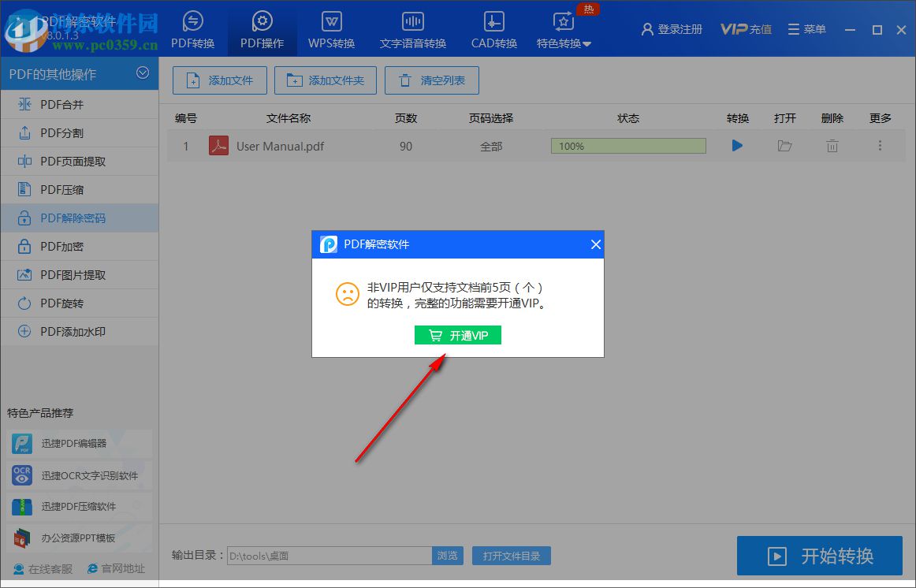Select the PDF旋转 tool

[x=59, y=303]
